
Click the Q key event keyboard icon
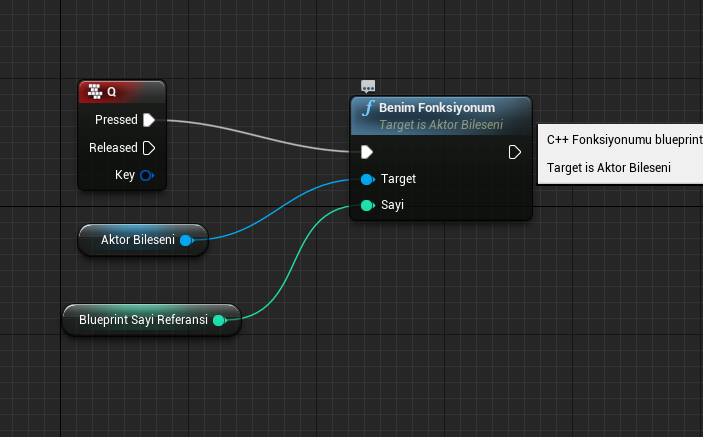(95, 91)
